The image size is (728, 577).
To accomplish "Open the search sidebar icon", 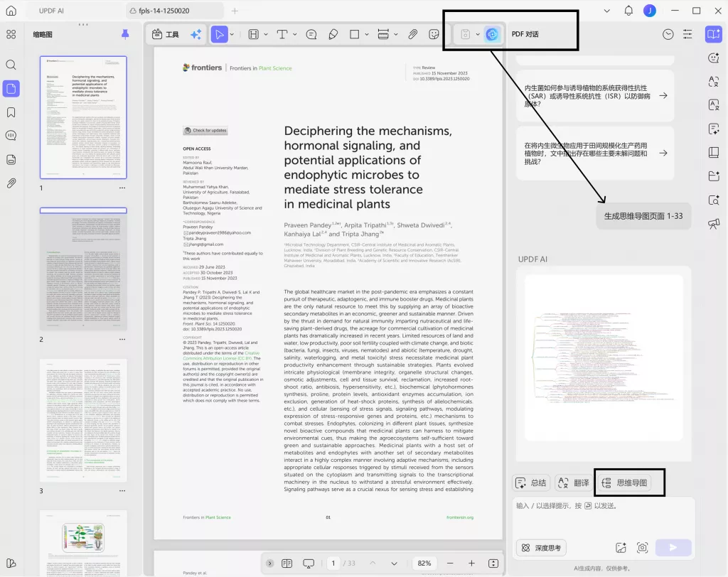I will 11,65.
